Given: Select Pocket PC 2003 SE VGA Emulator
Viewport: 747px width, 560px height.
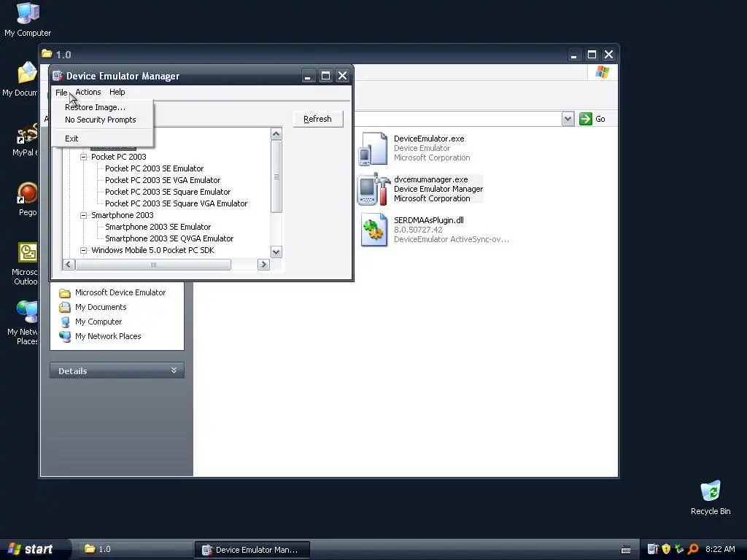Looking at the screenshot, I should click(163, 180).
